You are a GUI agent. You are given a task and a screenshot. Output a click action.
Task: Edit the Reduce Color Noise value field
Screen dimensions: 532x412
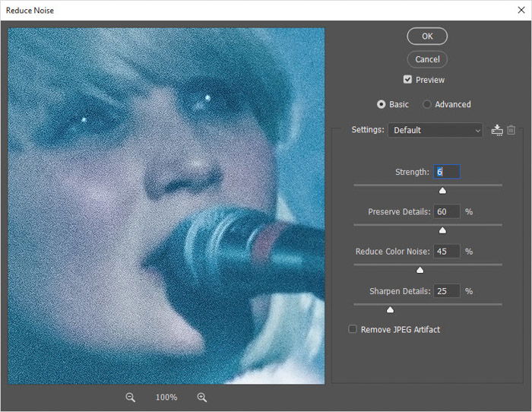click(x=446, y=251)
